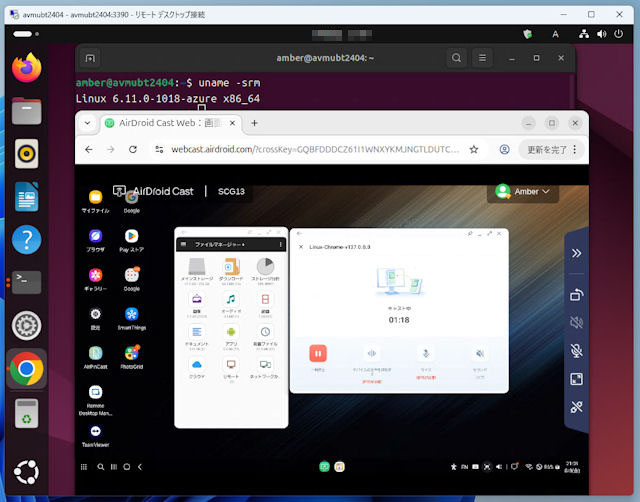The height and width of the screenshot is (502, 640).
Task: Click the webcast.airdroid.com address bar
Action: pos(315,149)
